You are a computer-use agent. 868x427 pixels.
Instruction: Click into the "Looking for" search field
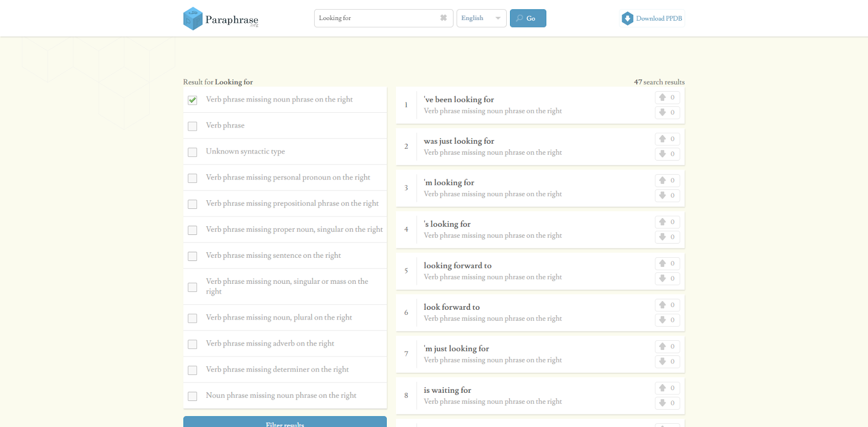coord(377,18)
